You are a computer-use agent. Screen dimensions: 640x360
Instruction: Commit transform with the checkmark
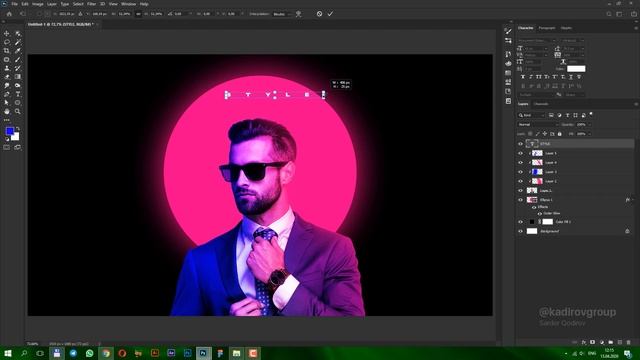click(330, 14)
